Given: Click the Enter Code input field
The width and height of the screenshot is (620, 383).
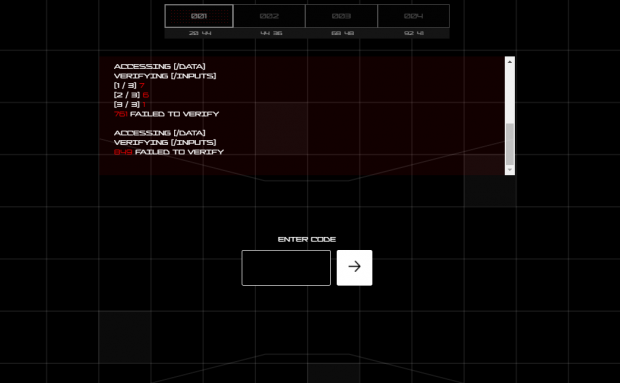Looking at the screenshot, I should 286,268.
